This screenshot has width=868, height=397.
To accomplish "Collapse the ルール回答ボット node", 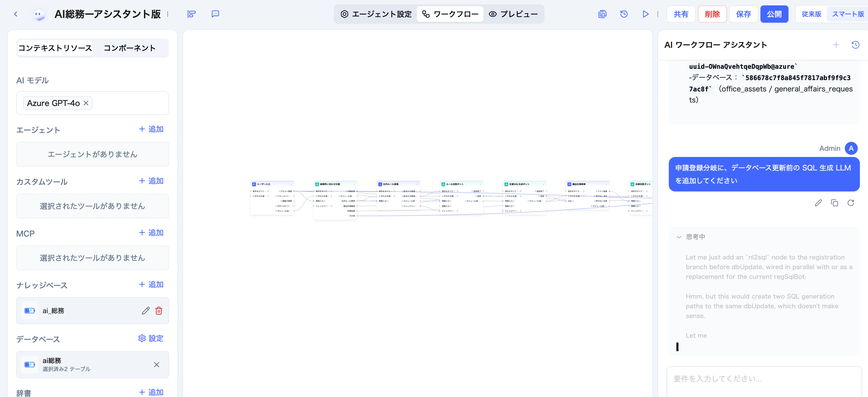I will 480,184.
